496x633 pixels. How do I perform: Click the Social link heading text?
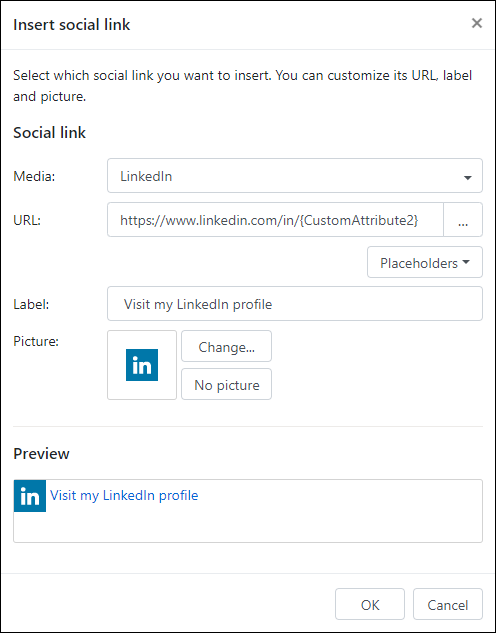pyautogui.click(x=49, y=132)
